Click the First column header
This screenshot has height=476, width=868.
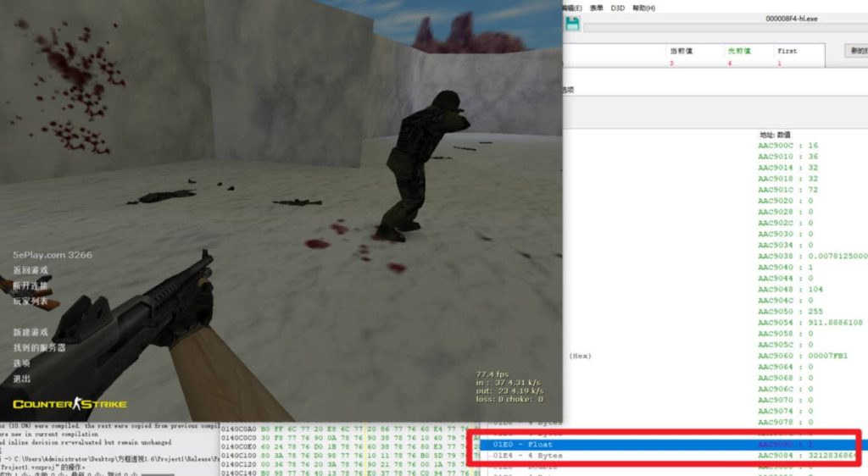click(x=787, y=51)
